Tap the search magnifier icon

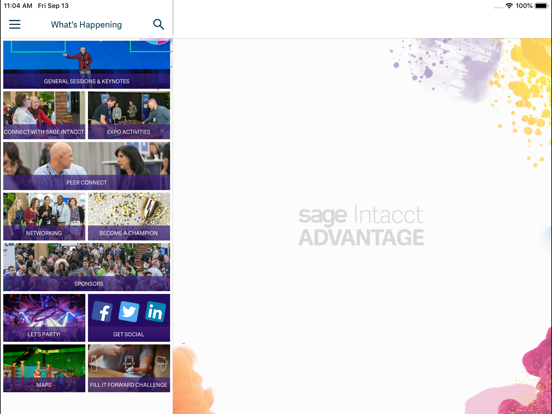[x=158, y=24]
